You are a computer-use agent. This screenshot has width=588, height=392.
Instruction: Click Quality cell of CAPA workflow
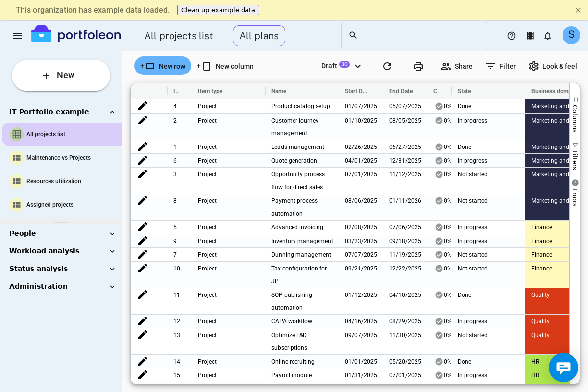click(x=547, y=321)
